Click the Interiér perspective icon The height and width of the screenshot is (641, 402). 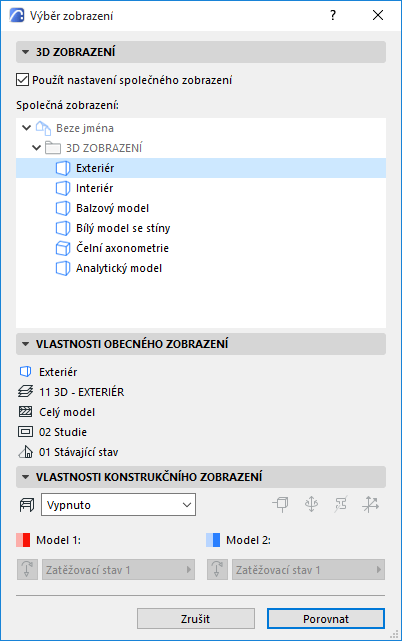point(63,188)
